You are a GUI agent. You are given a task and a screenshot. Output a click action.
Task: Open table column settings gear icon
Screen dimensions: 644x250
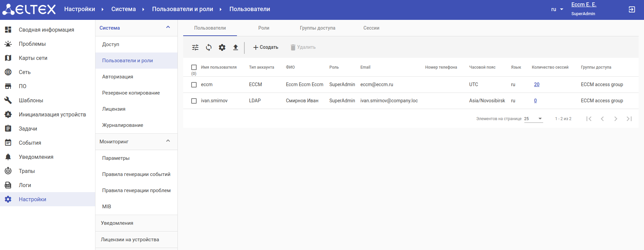(x=222, y=47)
